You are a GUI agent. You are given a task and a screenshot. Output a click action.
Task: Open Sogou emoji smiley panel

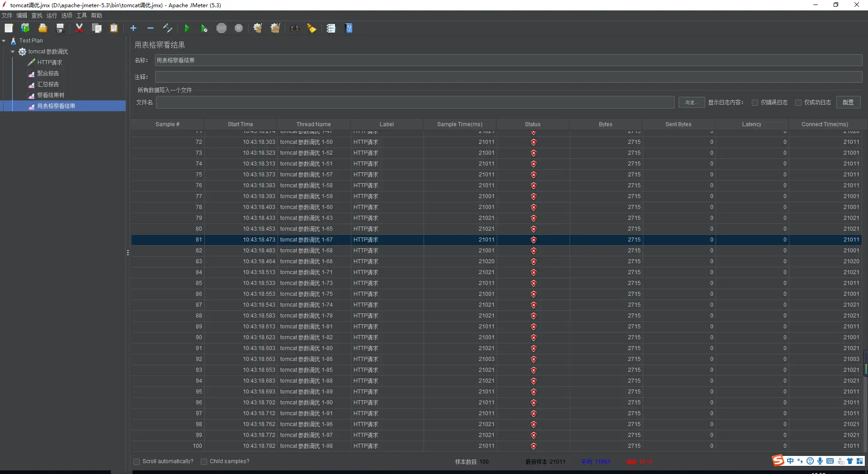810,461
